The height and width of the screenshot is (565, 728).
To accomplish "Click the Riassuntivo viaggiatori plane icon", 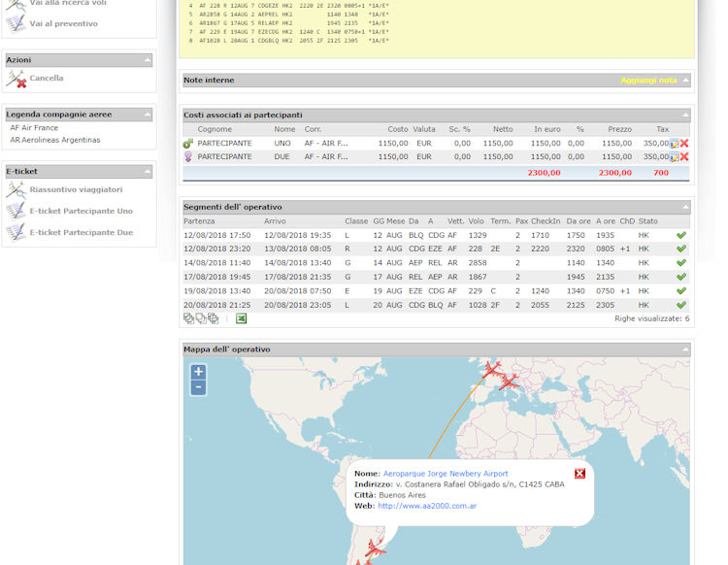I will coord(17,189).
